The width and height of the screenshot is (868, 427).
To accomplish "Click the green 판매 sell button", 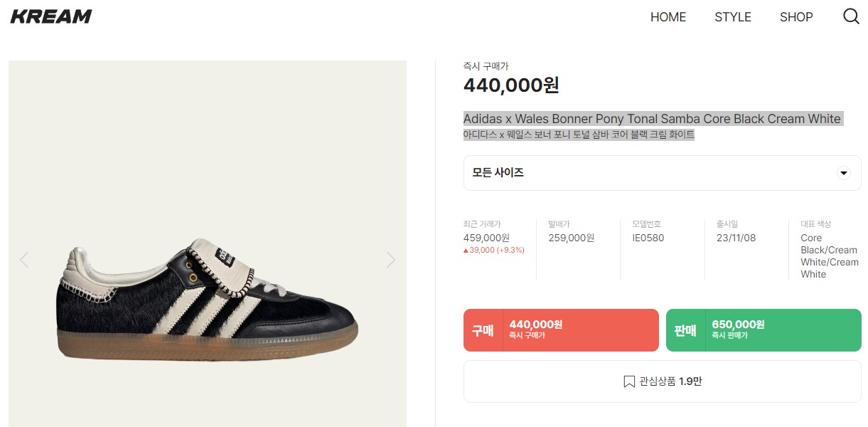I will tap(763, 330).
